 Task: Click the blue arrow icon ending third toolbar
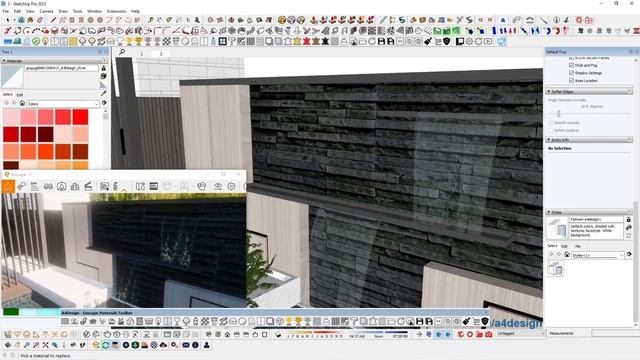coord(501,41)
